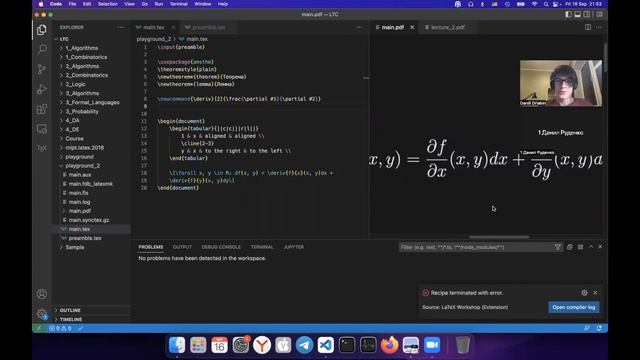Open Telegram from the Dock
The image size is (640, 360).
[304, 345]
